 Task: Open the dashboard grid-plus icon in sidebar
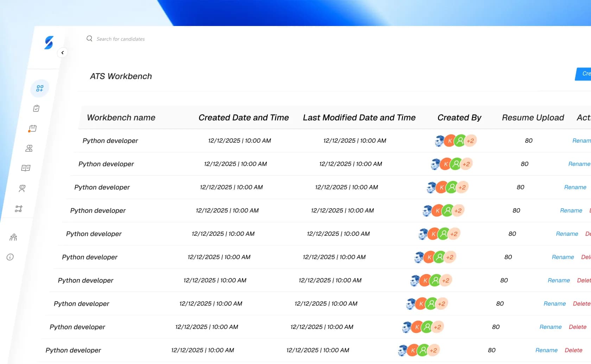pyautogui.click(x=40, y=88)
